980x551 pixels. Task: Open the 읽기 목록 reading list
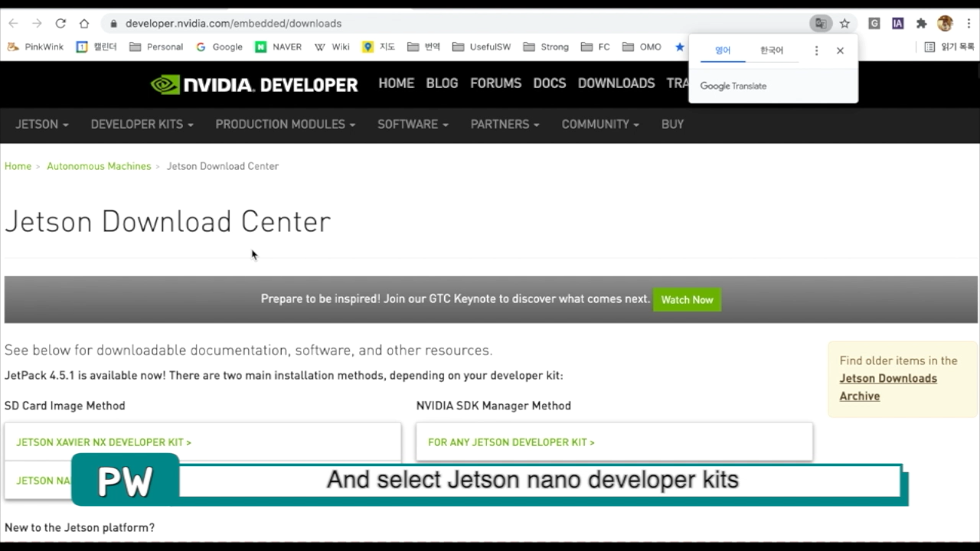click(949, 47)
